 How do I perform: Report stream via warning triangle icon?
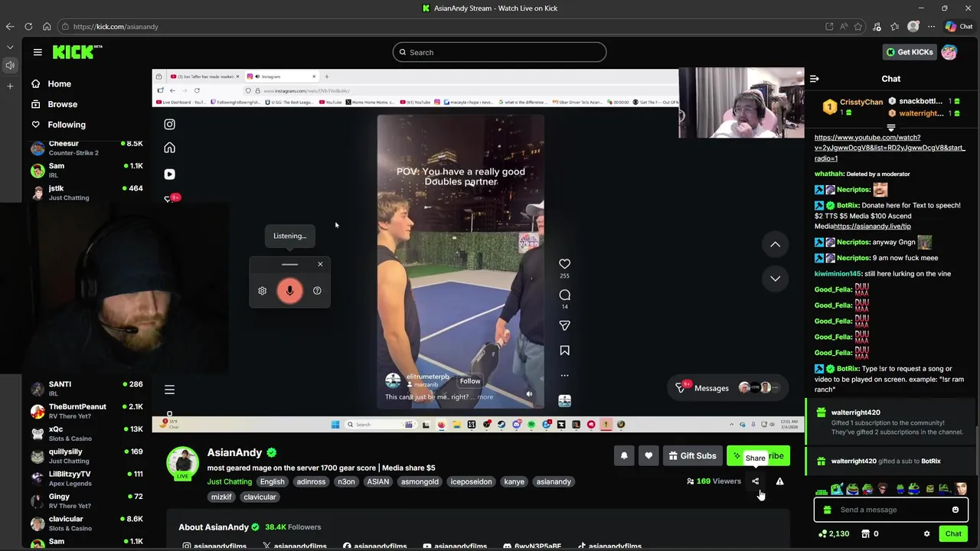click(779, 481)
